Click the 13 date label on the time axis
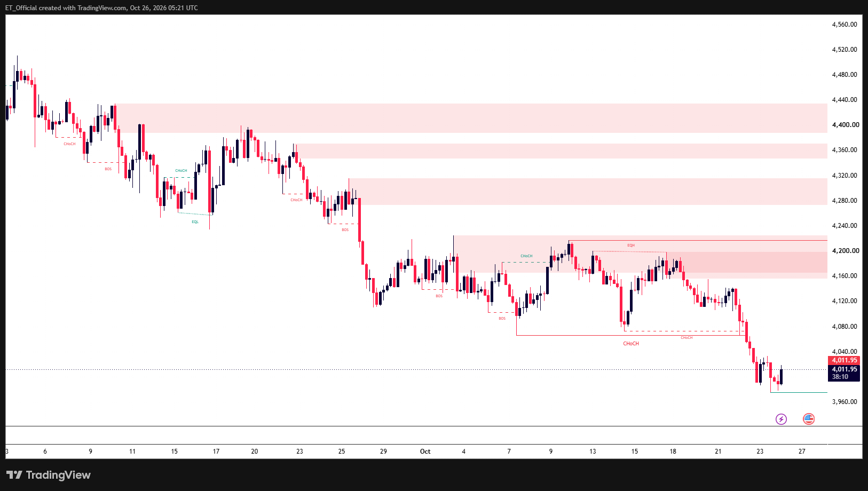 click(593, 452)
